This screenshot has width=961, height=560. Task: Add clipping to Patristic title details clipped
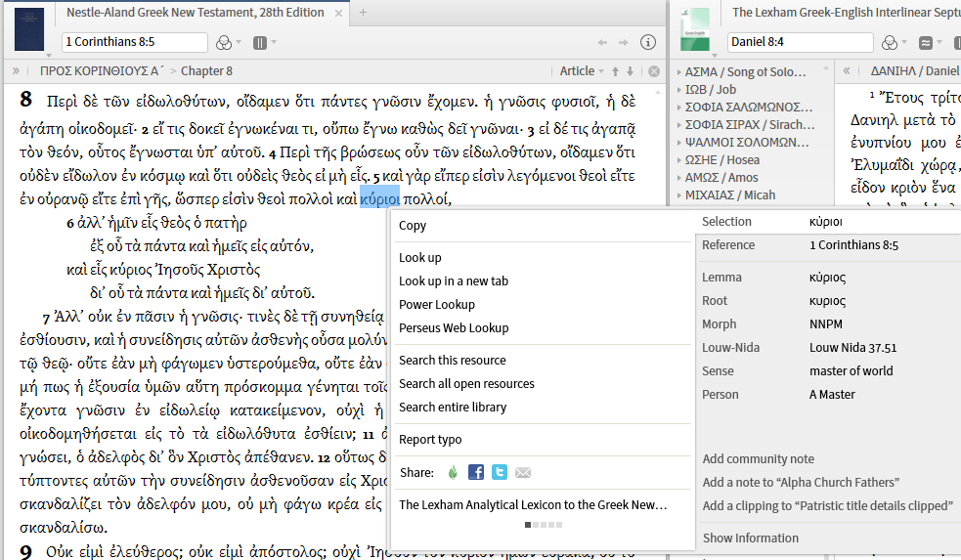pyautogui.click(x=828, y=506)
